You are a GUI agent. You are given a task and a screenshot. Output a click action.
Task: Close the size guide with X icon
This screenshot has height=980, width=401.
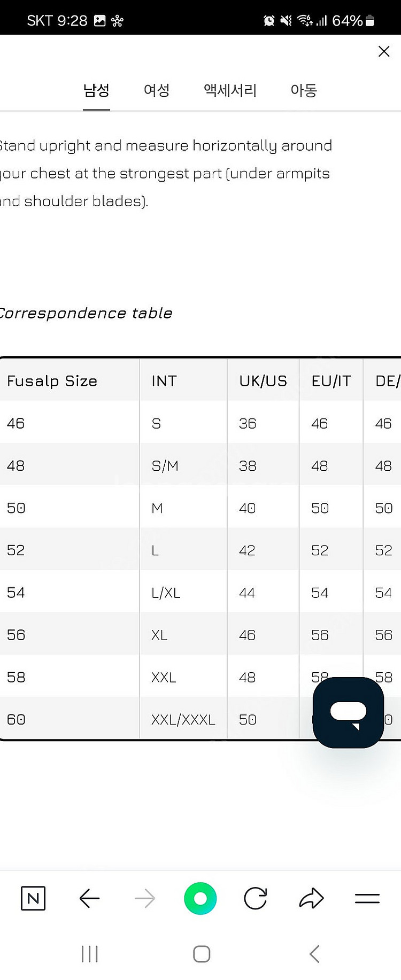click(x=383, y=51)
